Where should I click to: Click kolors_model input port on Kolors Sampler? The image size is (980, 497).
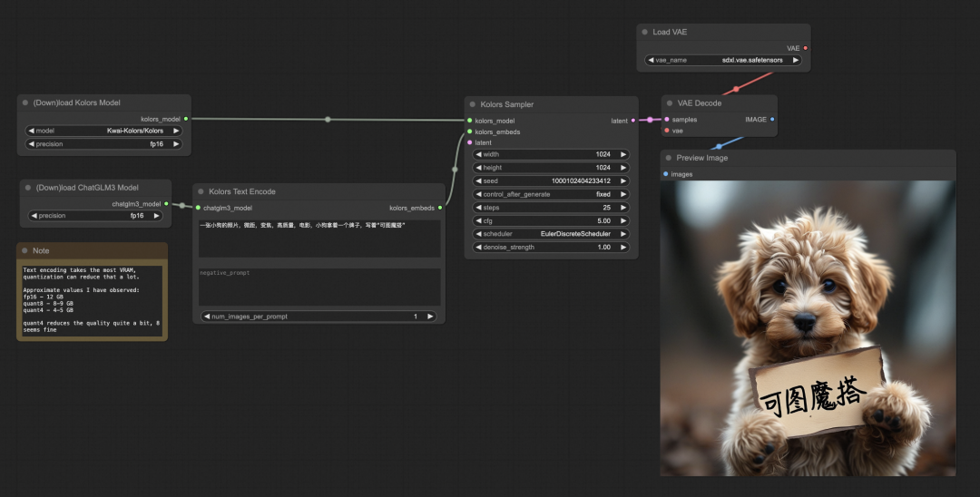coord(470,121)
